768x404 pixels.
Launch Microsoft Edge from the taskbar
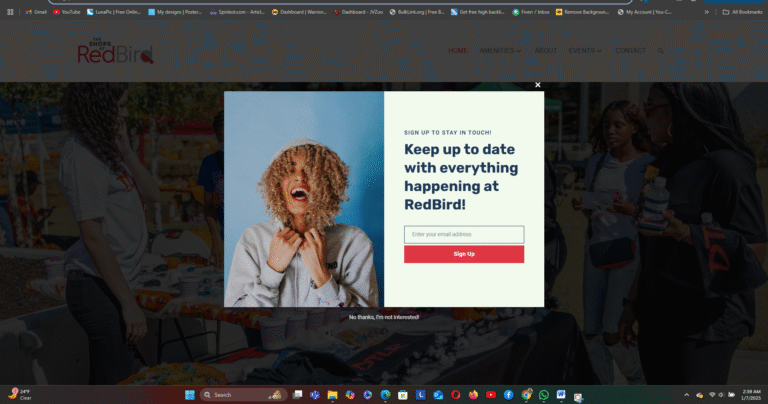tap(385, 395)
